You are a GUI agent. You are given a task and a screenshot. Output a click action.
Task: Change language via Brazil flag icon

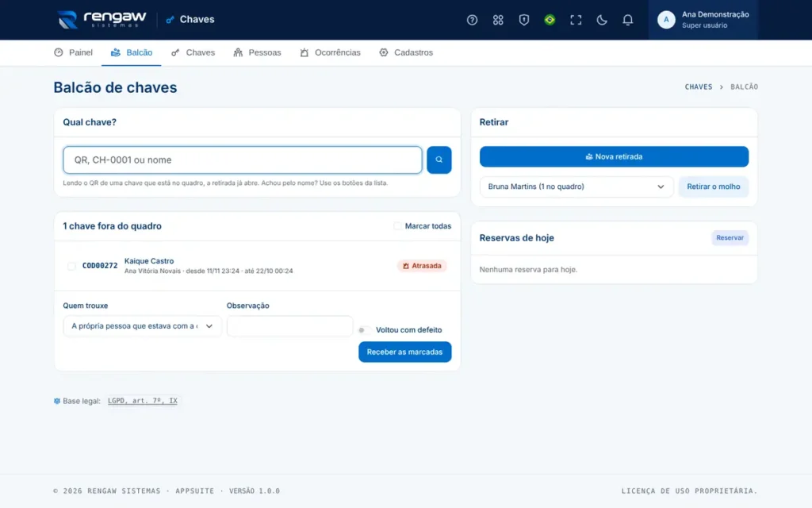point(550,20)
